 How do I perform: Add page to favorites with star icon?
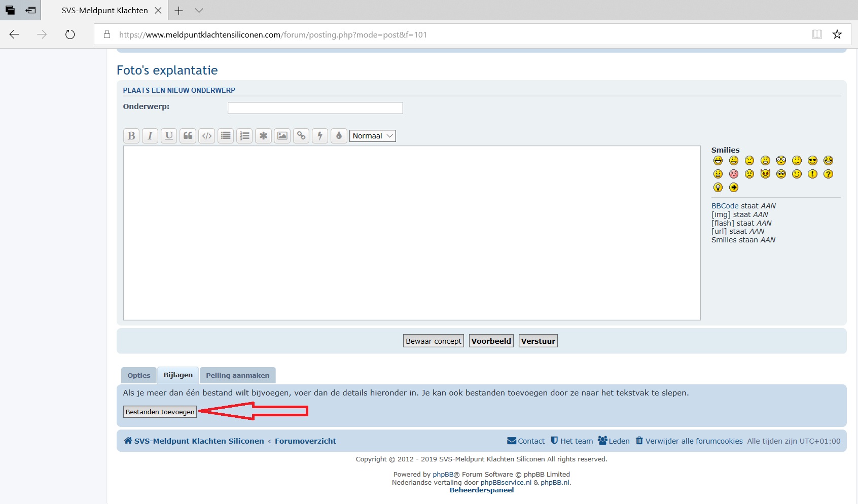click(x=837, y=34)
